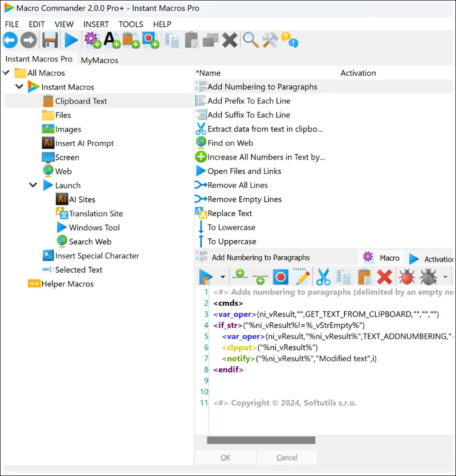Search macros using the magnifier icon
Viewport: 456px width, 476px height.
point(251,40)
